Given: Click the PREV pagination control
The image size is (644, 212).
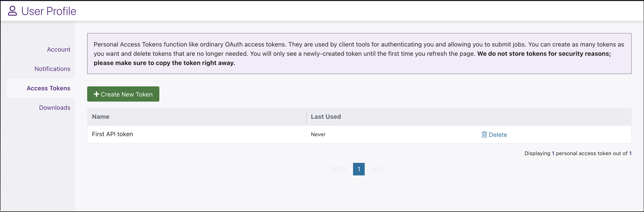Looking at the screenshot, I should point(339,169).
